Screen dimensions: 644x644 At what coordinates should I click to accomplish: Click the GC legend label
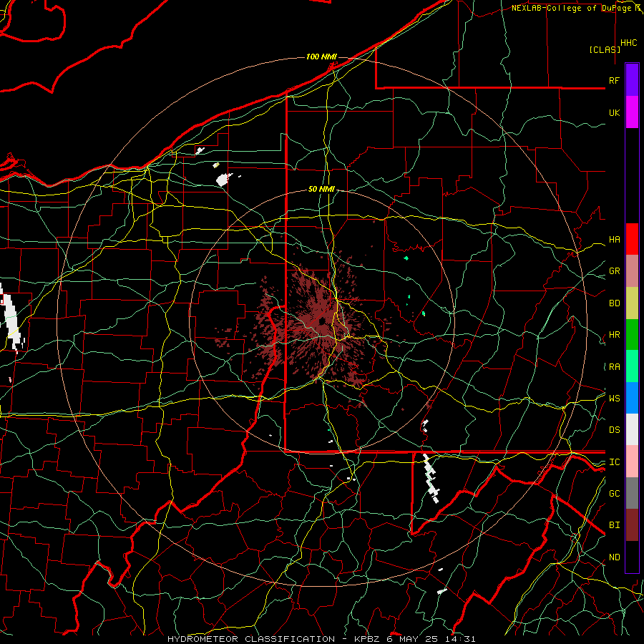pyautogui.click(x=614, y=494)
